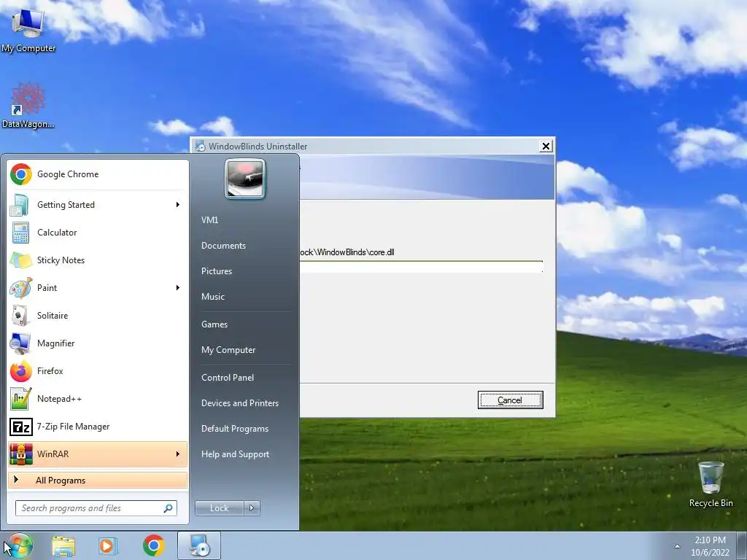Open Paint from the Start menu
Viewport: 747px width, 560px height.
(98, 287)
